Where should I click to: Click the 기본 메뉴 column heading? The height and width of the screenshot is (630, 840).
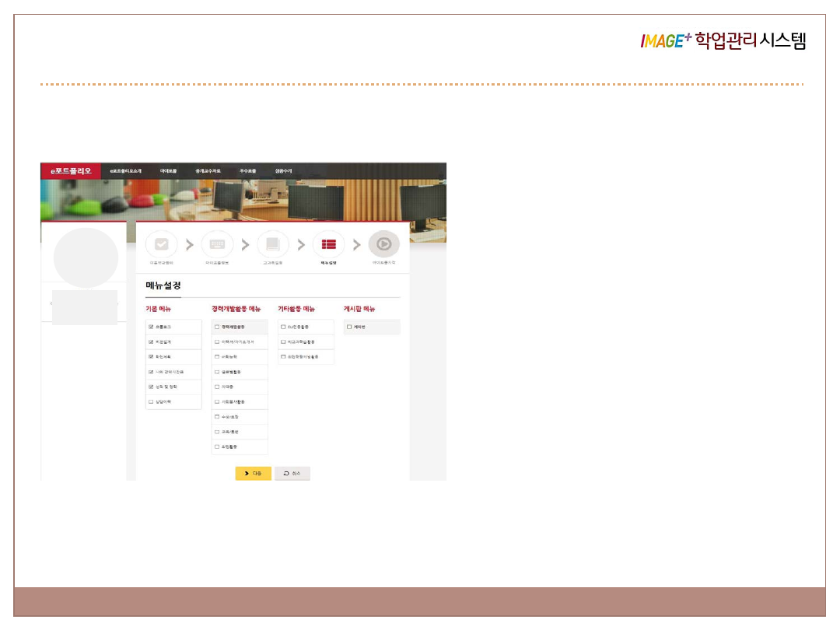pyautogui.click(x=158, y=309)
